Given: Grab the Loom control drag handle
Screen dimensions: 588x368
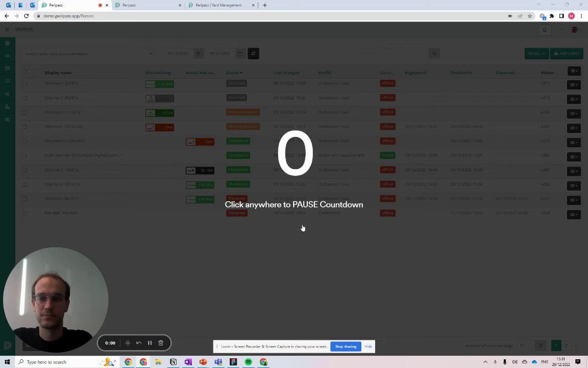Looking at the screenshot, I should (x=128, y=343).
